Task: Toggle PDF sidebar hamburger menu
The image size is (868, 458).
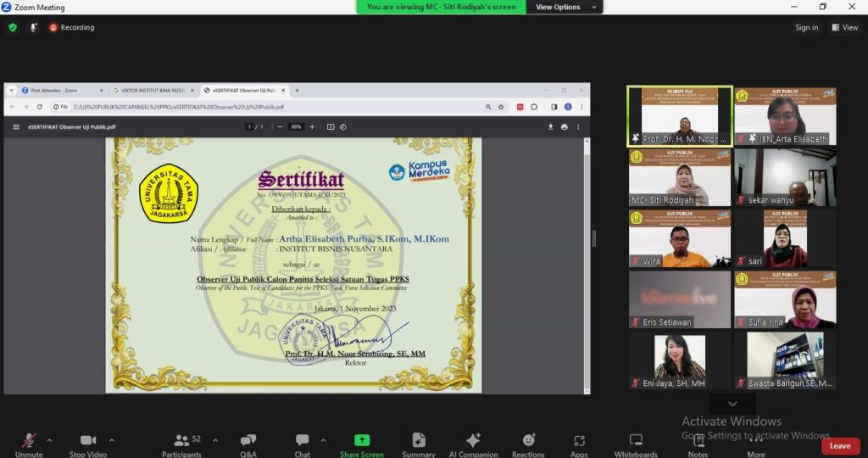Action: point(16,127)
